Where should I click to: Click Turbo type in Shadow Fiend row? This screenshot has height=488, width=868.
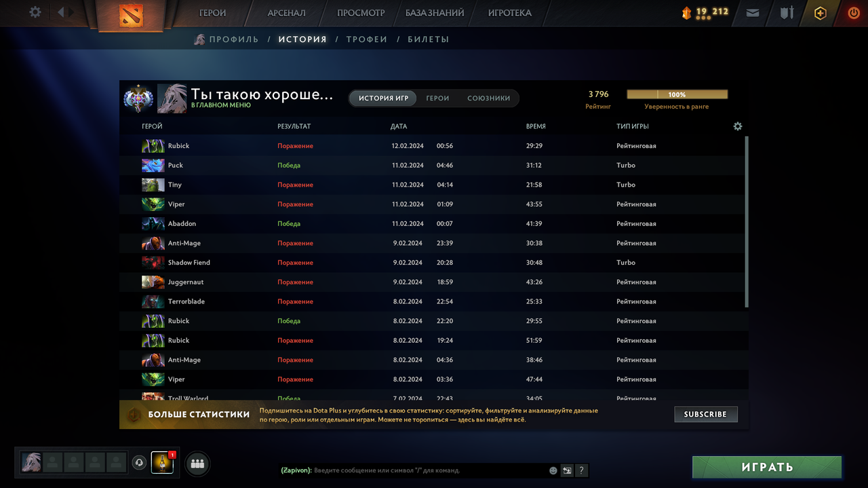pos(626,263)
